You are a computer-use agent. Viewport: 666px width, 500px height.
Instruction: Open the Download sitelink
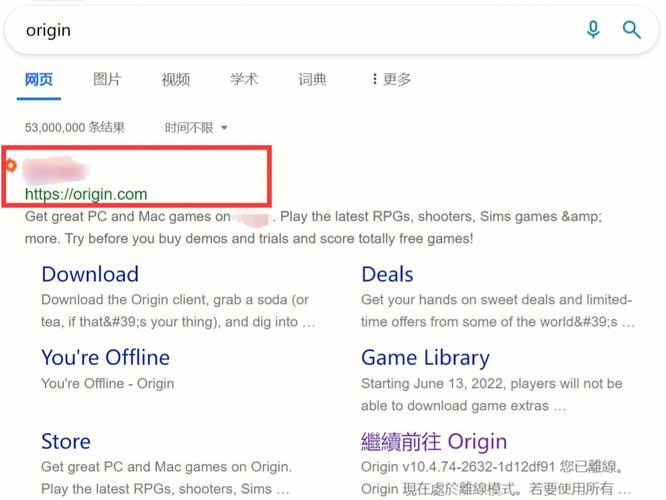click(90, 274)
